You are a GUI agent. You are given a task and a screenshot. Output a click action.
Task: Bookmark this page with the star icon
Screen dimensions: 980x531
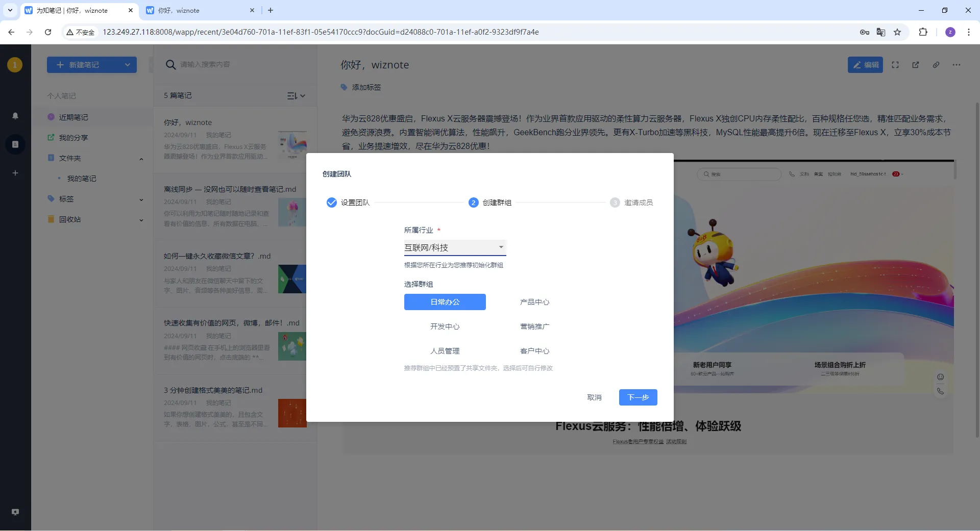[x=897, y=32]
